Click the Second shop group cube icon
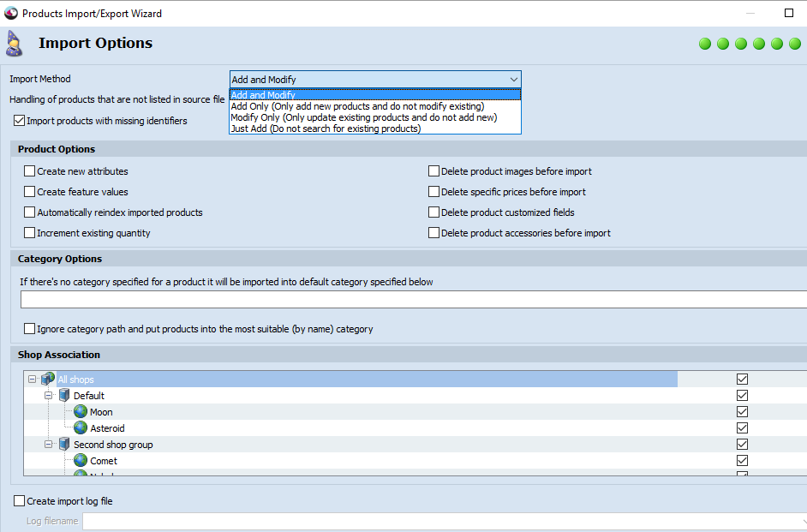This screenshot has height=532, width=807. [64, 445]
